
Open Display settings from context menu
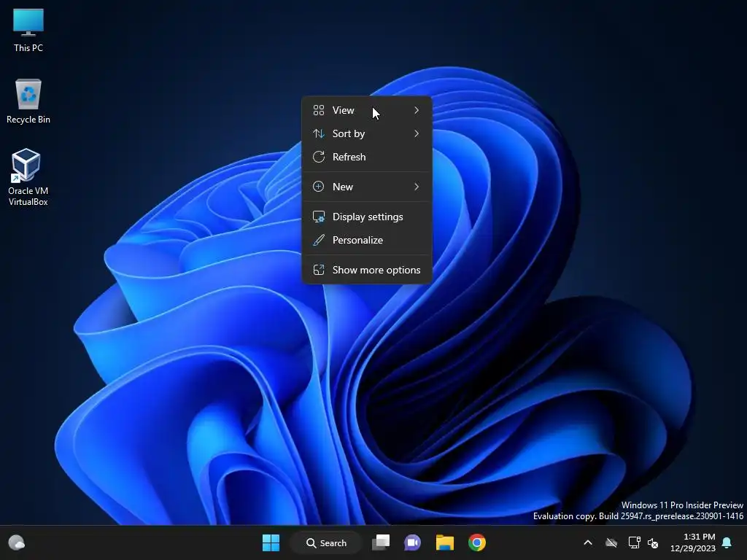[x=366, y=217]
